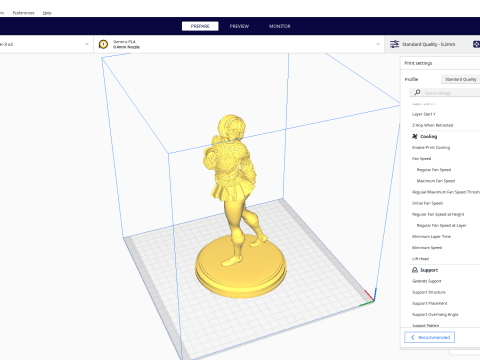This screenshot has width=480, height=360.
Task: Click the print settings sliders icon
Action: 394,44
